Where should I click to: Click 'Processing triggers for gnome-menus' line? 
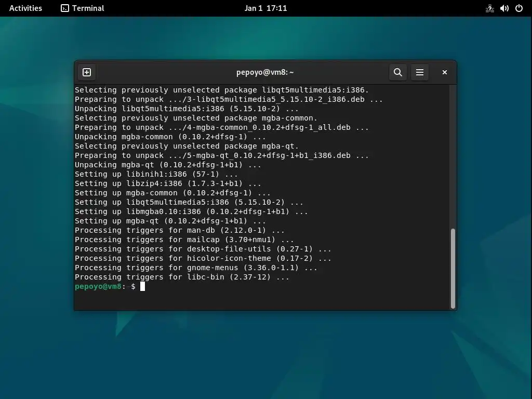[196, 268]
